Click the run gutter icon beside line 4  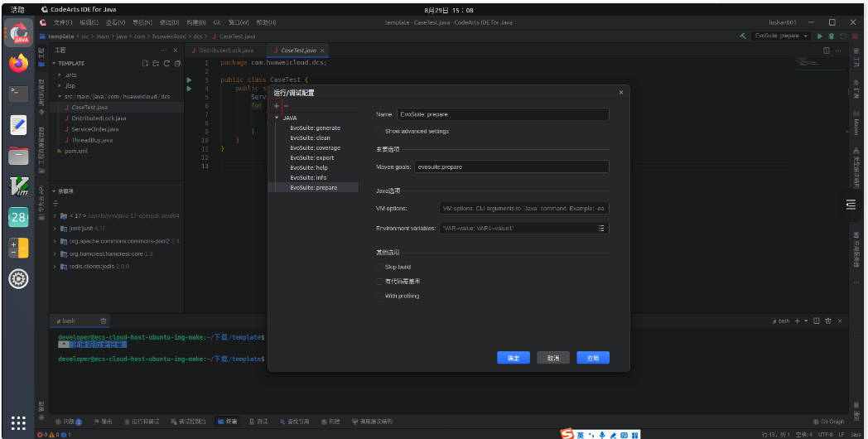tap(190, 89)
